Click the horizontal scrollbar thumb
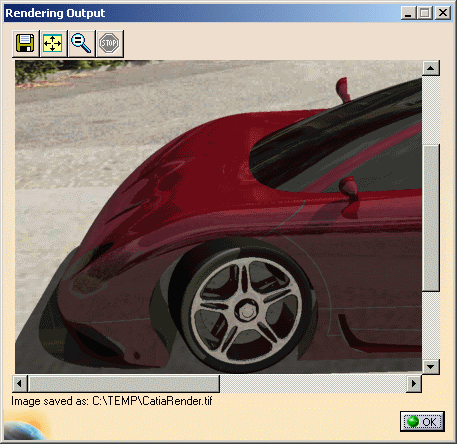Screen dimensions: 457x444 point(124,384)
